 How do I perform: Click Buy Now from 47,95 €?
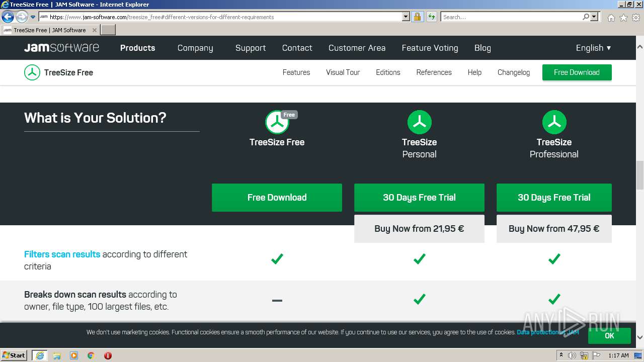(554, 229)
